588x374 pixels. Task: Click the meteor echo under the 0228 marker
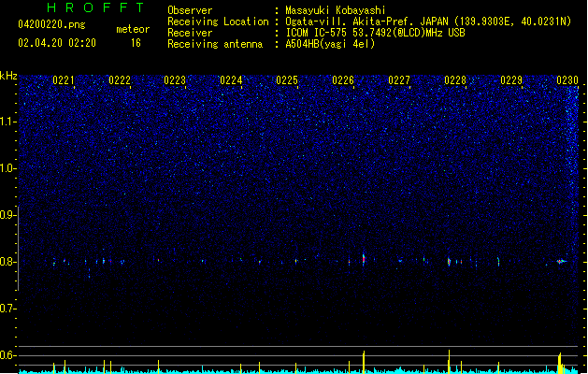click(449, 261)
